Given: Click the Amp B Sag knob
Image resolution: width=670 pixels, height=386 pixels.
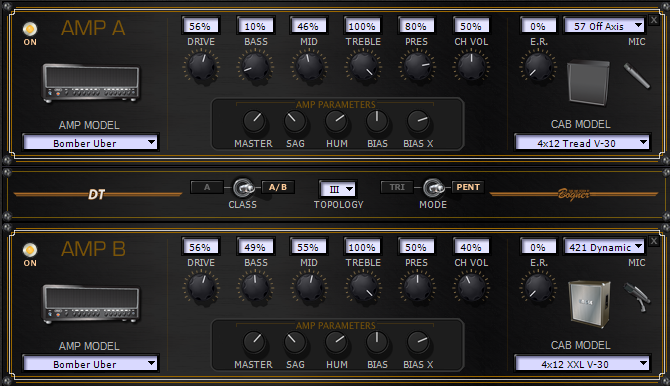Looking at the screenshot, I should coord(295,342).
